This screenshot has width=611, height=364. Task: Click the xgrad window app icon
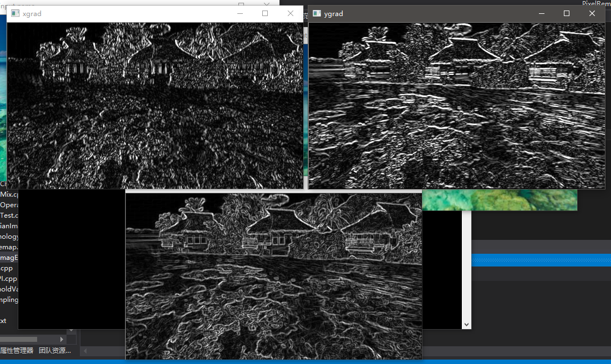[x=15, y=14]
